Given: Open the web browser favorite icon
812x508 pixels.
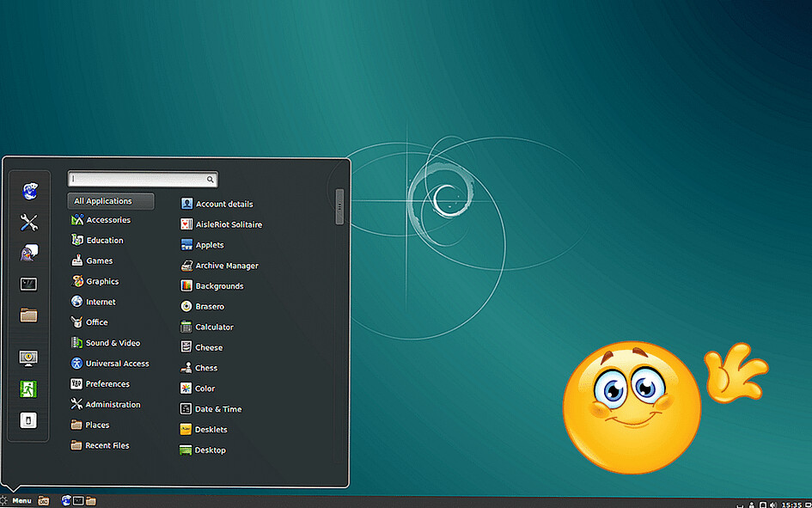Looking at the screenshot, I should click(29, 191).
